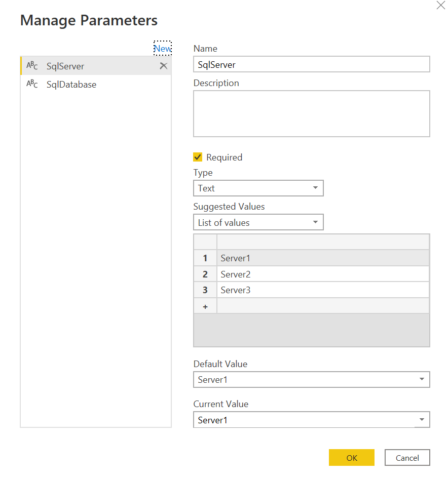Close the Manage Parameters dialog

tap(441, 5)
